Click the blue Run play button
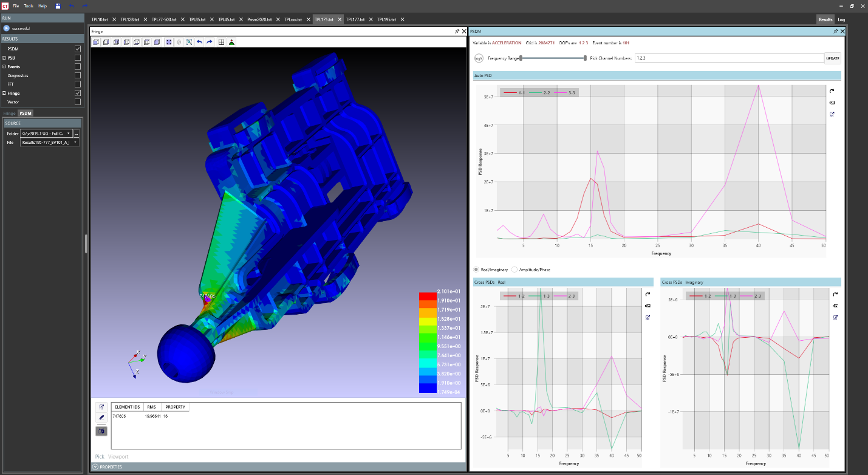The image size is (868, 475). 7,28
